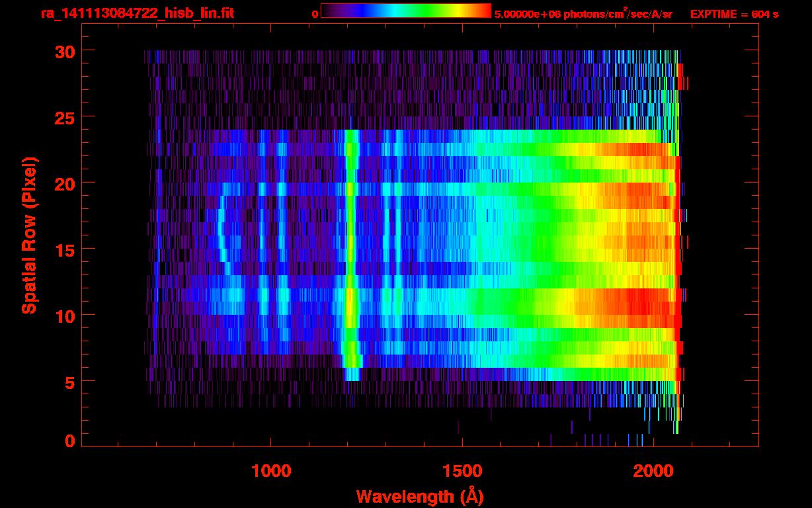Screen dimensions: 812x508
Task: Click the 1000 wavelength tick label
Action: click(270, 470)
